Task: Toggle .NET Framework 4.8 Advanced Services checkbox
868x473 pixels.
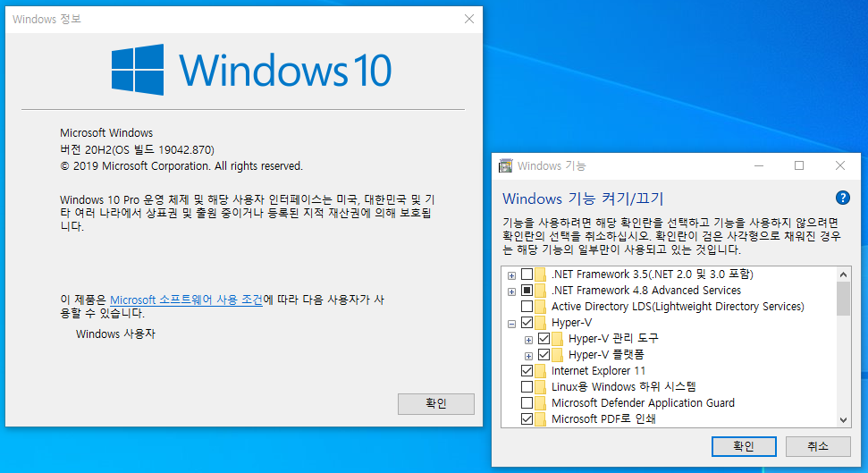Action: coord(527,291)
